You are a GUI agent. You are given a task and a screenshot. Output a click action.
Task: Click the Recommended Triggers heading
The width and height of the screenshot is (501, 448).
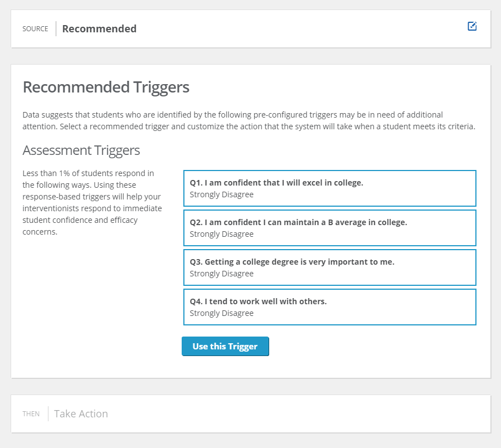click(106, 87)
